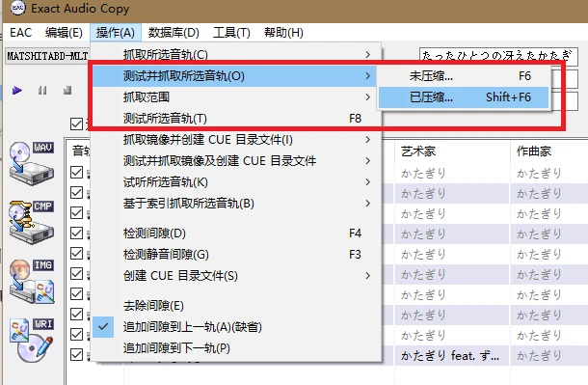Sort by the 艺术家 column header
This screenshot has height=385, width=588.
click(452, 151)
